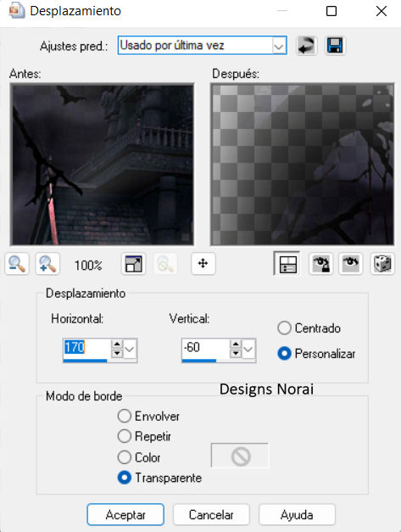Viewport: 401px width, 532px height.
Task: Expand the Vertical value dropdown arrow
Action: tap(248, 349)
